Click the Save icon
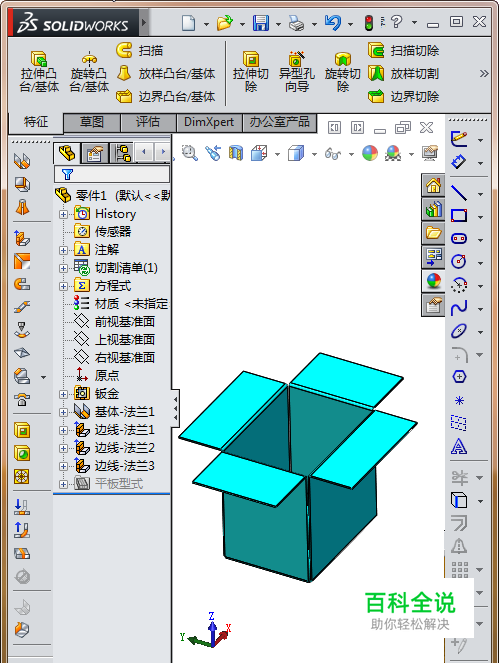499x663 pixels. (x=260, y=22)
